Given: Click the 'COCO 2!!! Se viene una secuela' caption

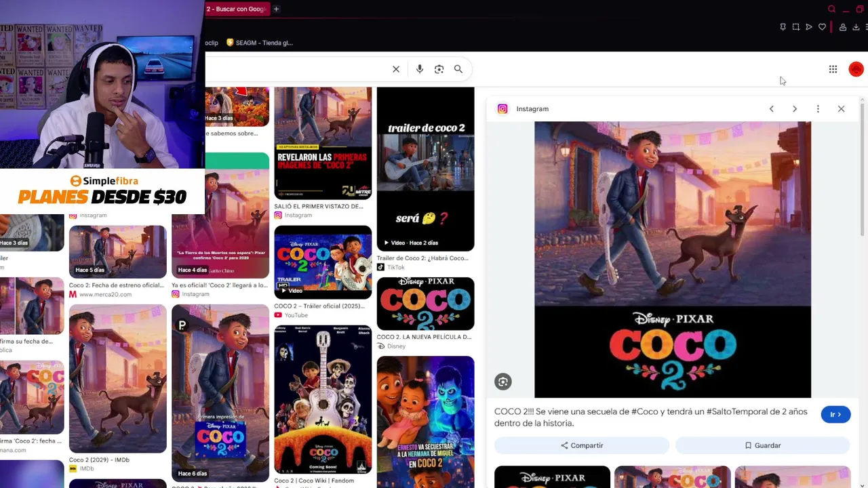Looking at the screenshot, I should click(x=651, y=417).
